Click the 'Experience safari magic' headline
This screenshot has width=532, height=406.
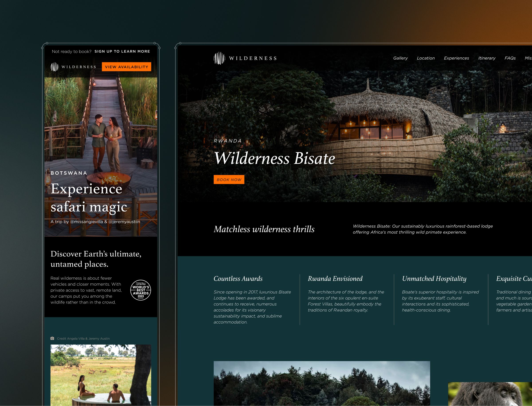point(89,198)
